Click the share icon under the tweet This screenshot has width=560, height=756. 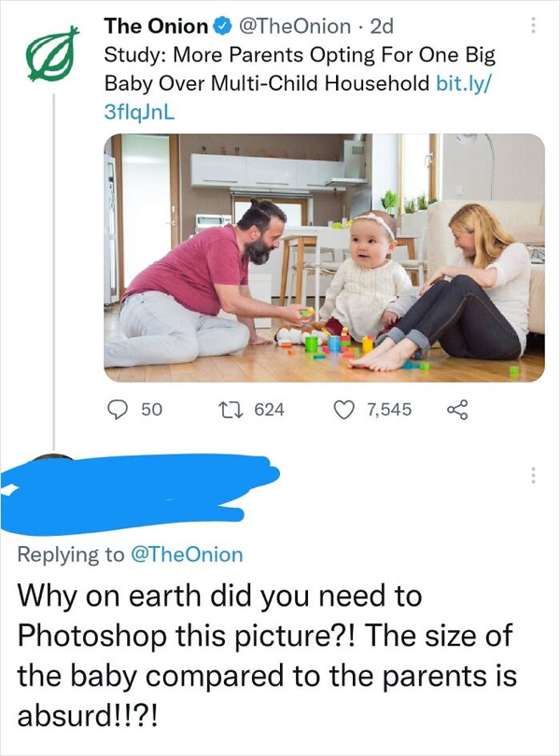(x=457, y=409)
